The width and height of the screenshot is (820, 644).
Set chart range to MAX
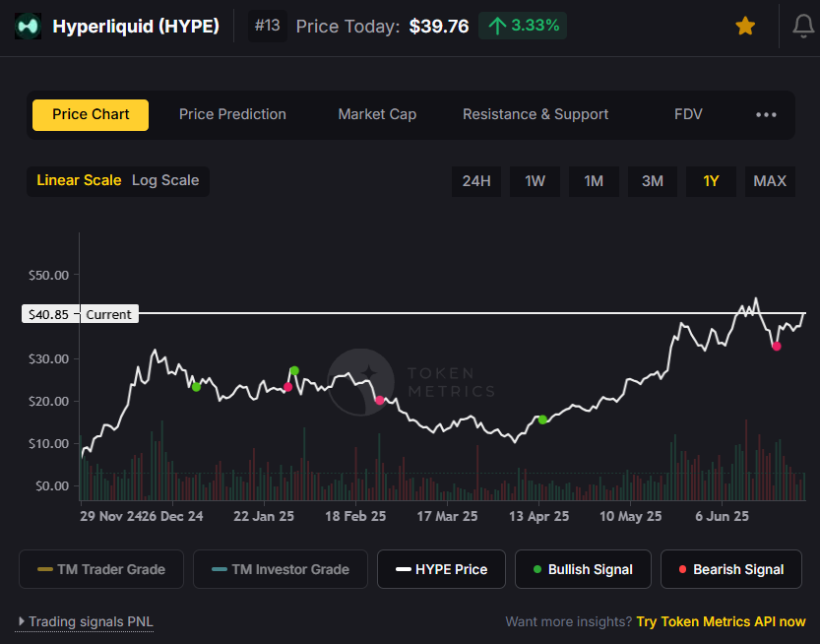tap(770, 181)
